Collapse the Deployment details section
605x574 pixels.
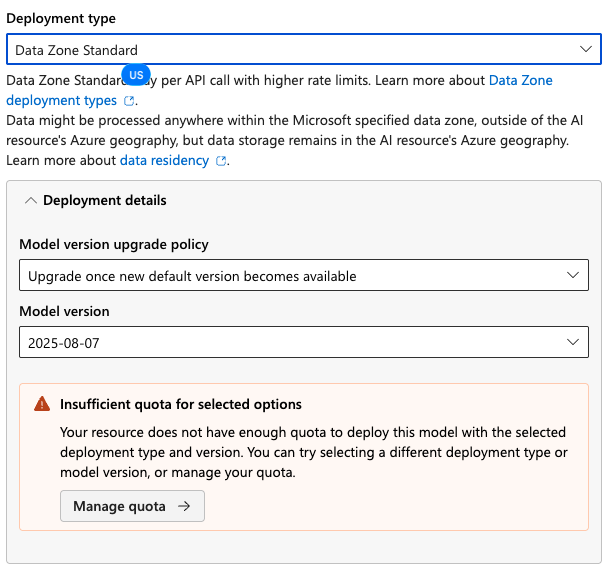(31, 200)
